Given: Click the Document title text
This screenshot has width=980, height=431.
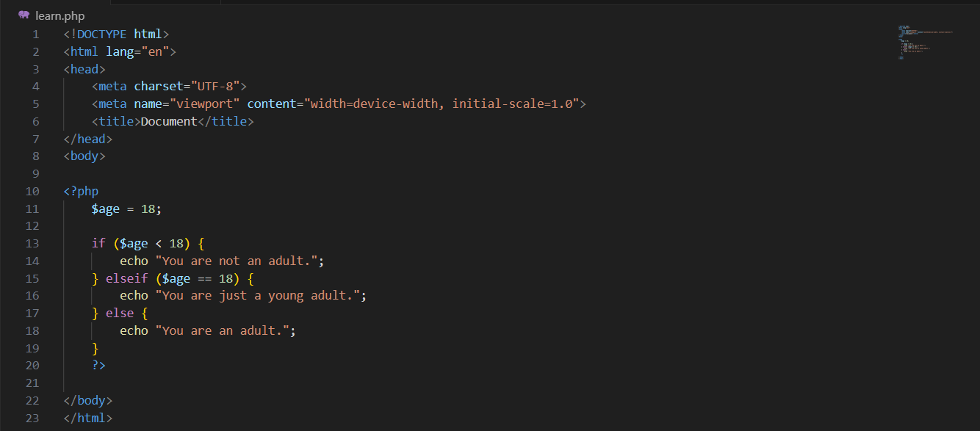Looking at the screenshot, I should coord(169,122).
